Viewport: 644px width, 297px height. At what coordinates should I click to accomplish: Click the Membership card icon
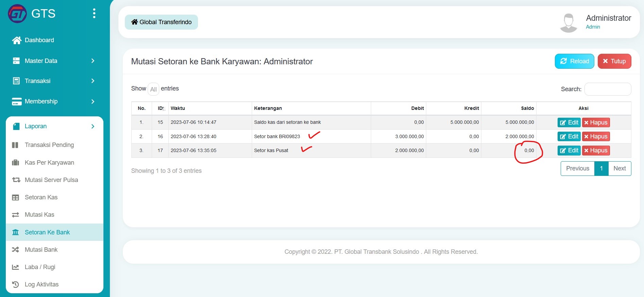point(17,101)
